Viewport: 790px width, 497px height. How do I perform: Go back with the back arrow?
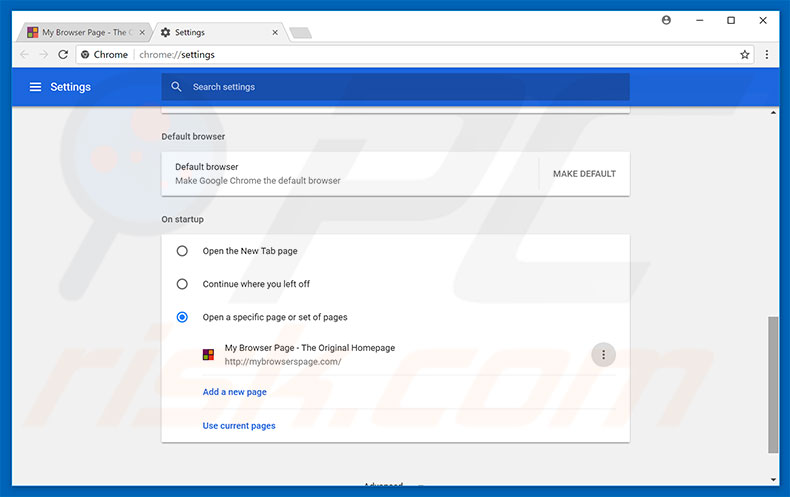25,54
